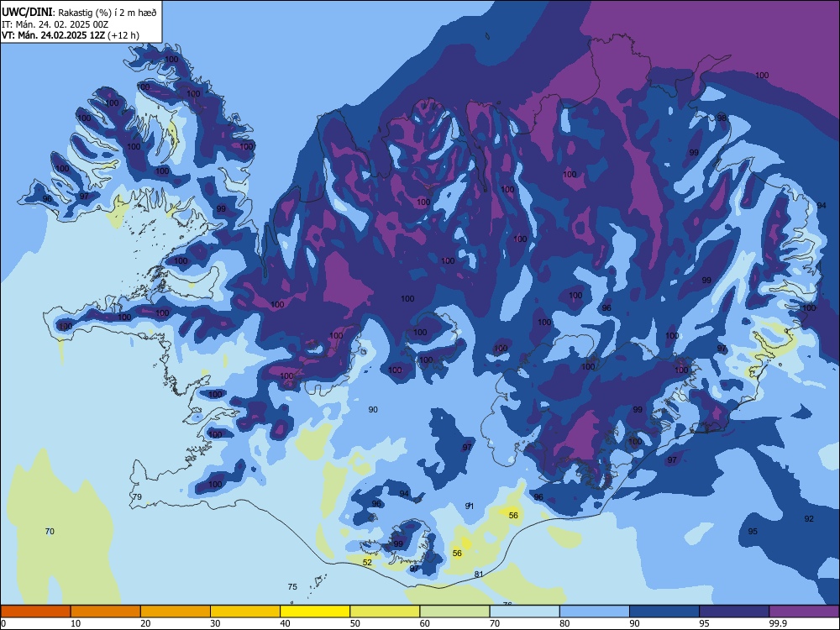Choose the 30–40 golden legend swatch
Screen dimensions: 840x630
(x=245, y=612)
